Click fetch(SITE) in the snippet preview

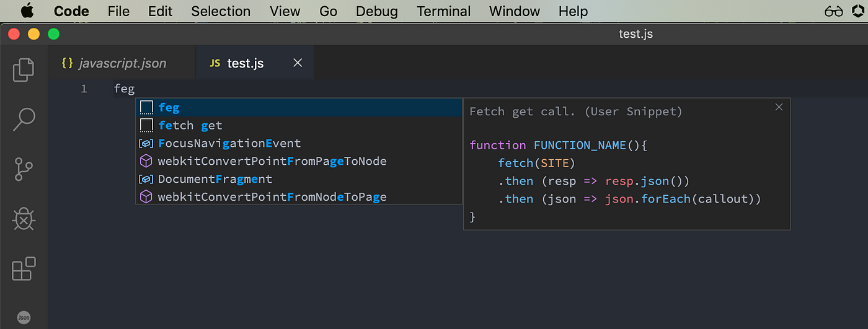(537, 164)
